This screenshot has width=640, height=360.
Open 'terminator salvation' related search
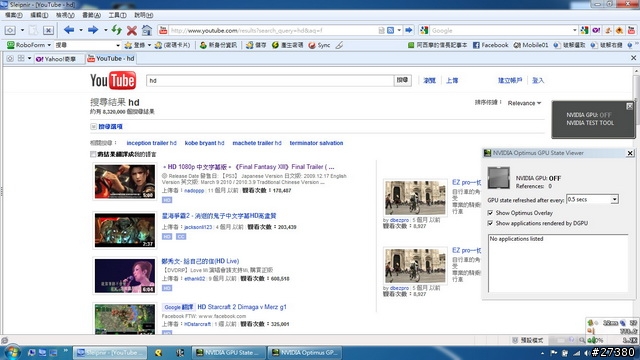click(316, 143)
